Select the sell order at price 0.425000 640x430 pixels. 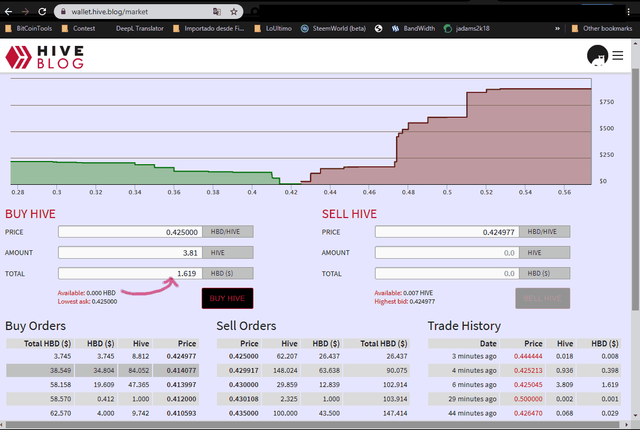[314, 356]
